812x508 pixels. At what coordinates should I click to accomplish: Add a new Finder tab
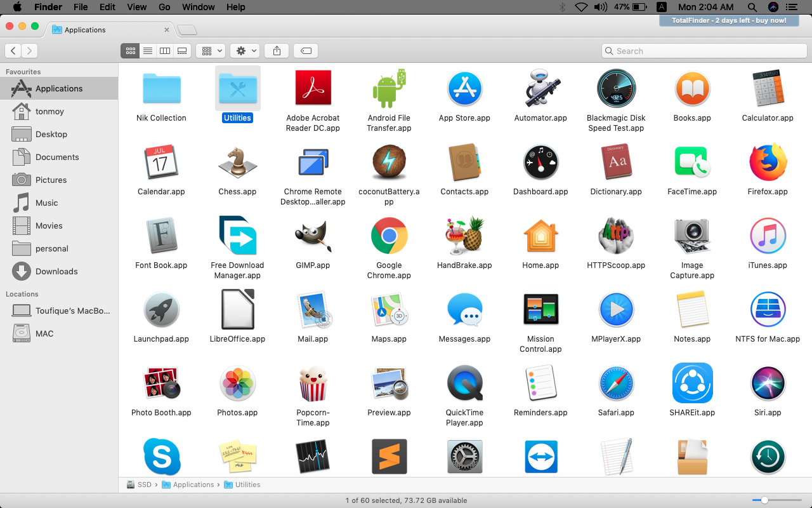pos(187,30)
